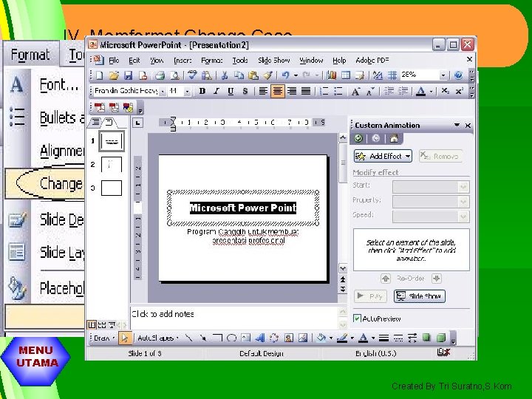532x399 pixels.
Task: Open the Undo history dropdown arrow
Action: (296, 75)
